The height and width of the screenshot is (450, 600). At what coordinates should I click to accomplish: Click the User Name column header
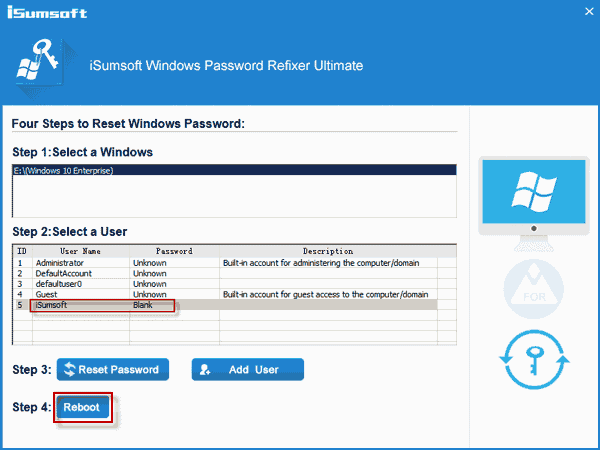click(81, 251)
